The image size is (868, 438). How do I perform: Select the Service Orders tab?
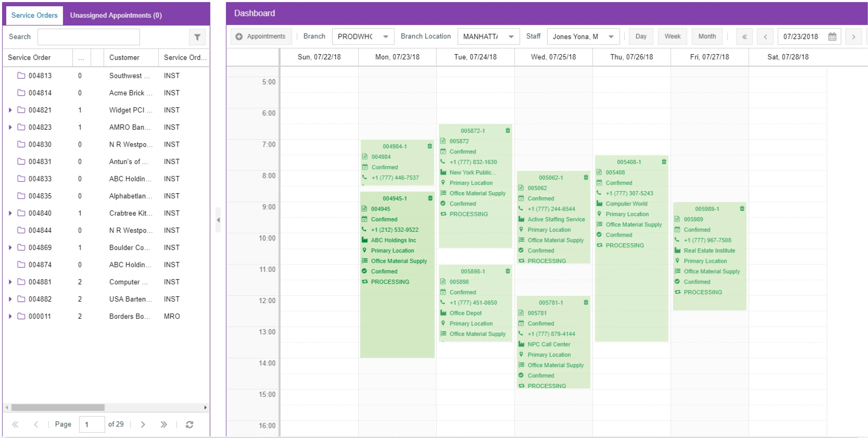pos(34,15)
